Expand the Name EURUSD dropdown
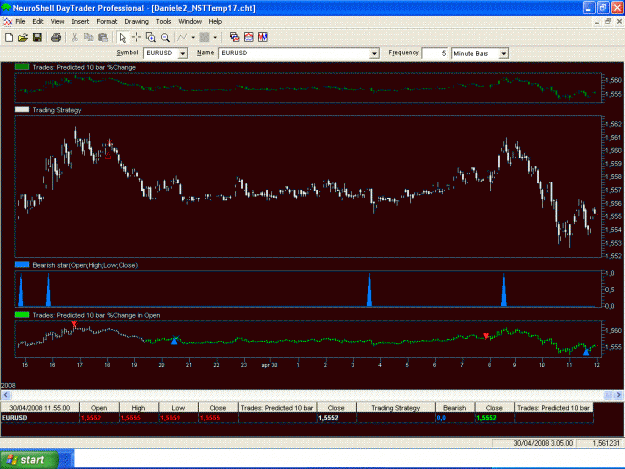Viewport: 625px width, 469px height. coord(374,53)
